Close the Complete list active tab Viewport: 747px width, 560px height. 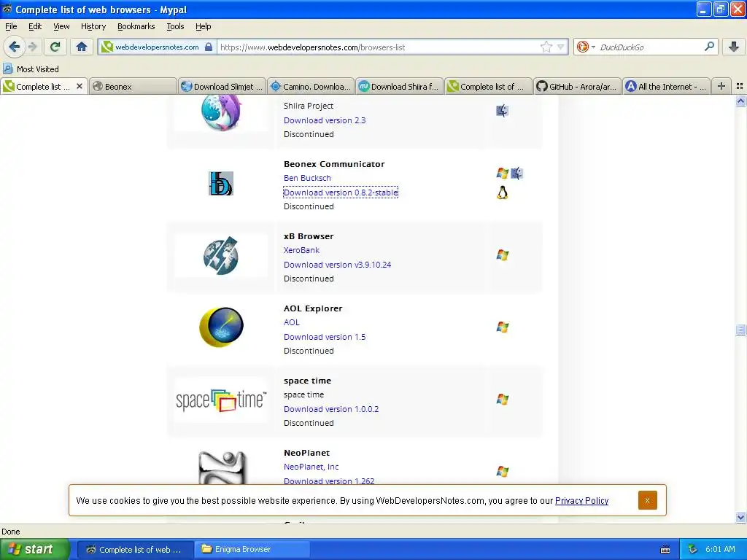pos(80,86)
